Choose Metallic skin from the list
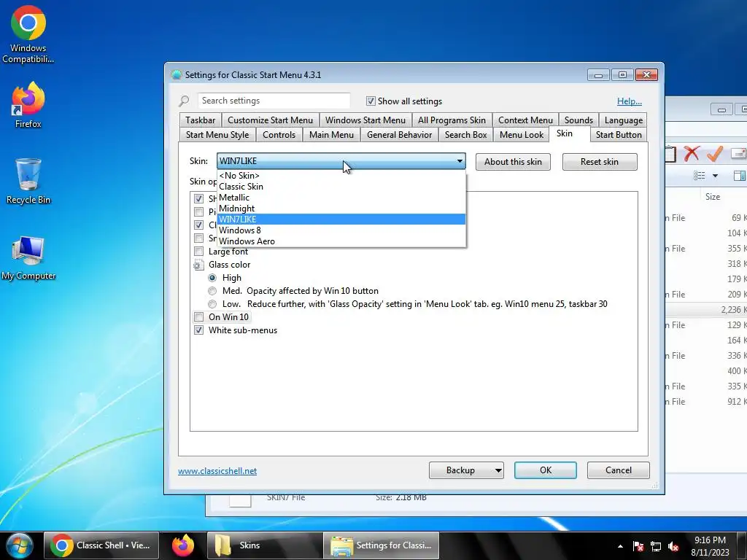This screenshot has height=560, width=747. pos(341,198)
